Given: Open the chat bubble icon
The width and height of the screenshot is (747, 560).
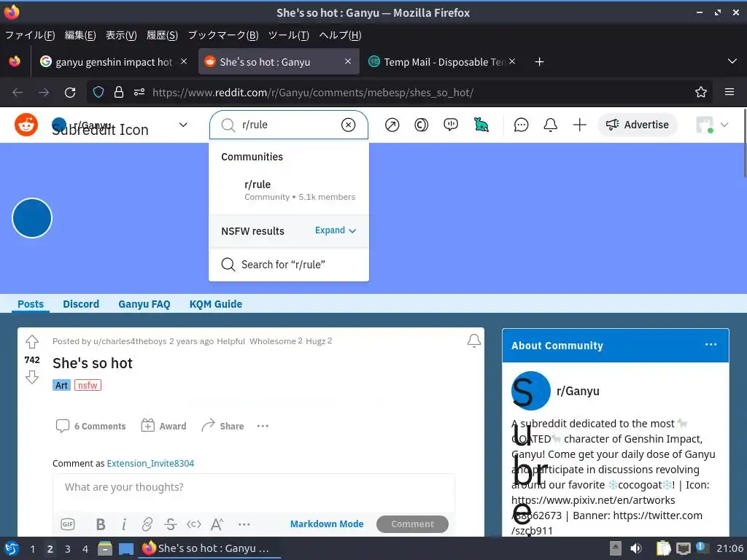Looking at the screenshot, I should click(x=521, y=125).
